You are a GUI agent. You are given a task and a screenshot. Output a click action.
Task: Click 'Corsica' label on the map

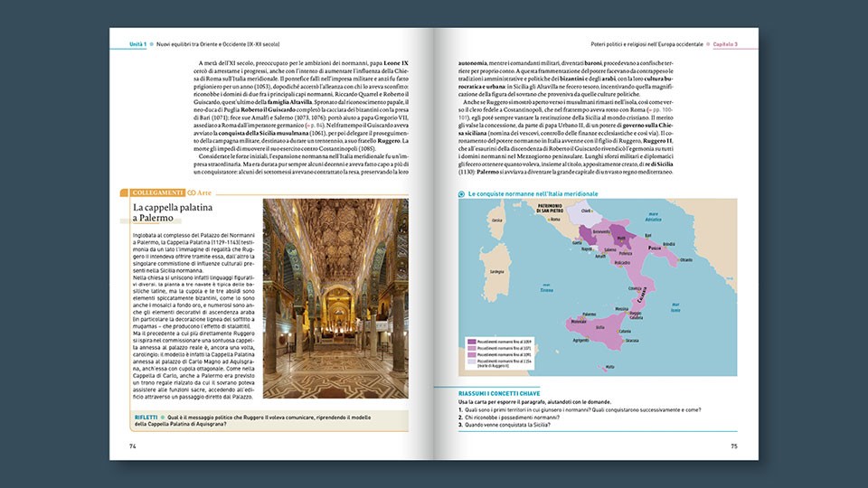[x=497, y=221]
